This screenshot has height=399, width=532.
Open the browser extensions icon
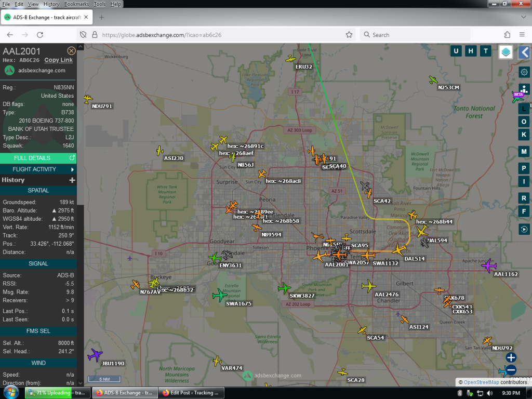click(507, 35)
